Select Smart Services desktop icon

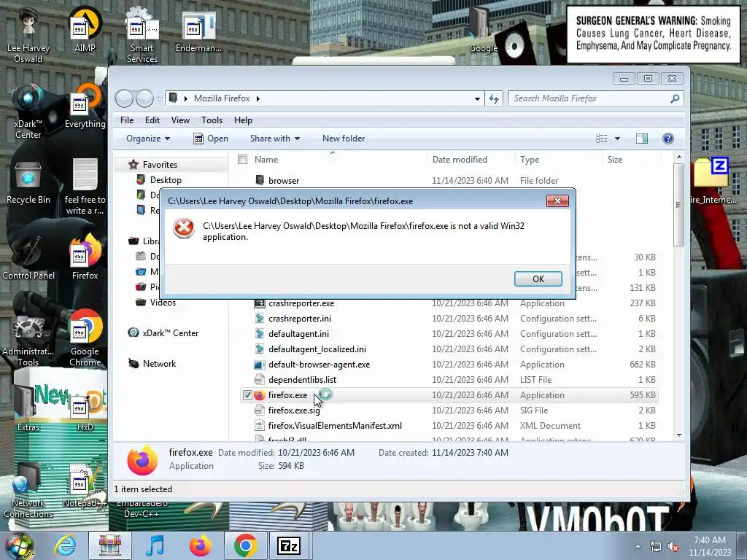[142, 35]
